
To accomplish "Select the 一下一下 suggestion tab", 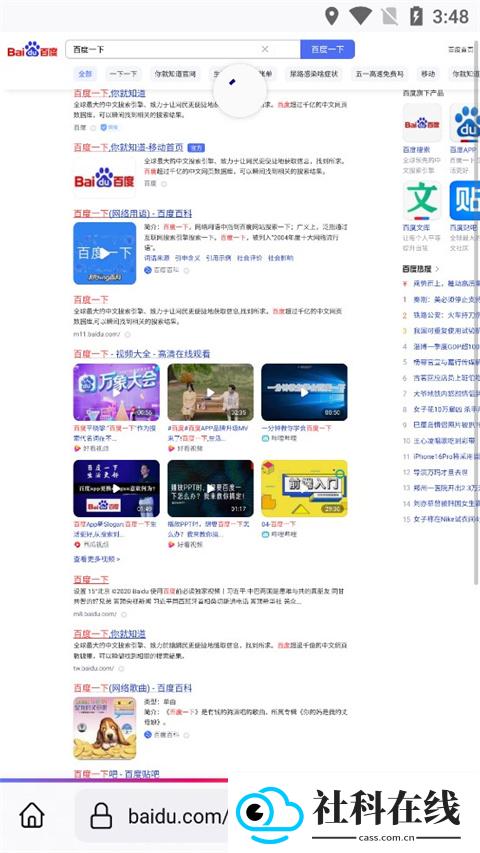I will coord(123,73).
